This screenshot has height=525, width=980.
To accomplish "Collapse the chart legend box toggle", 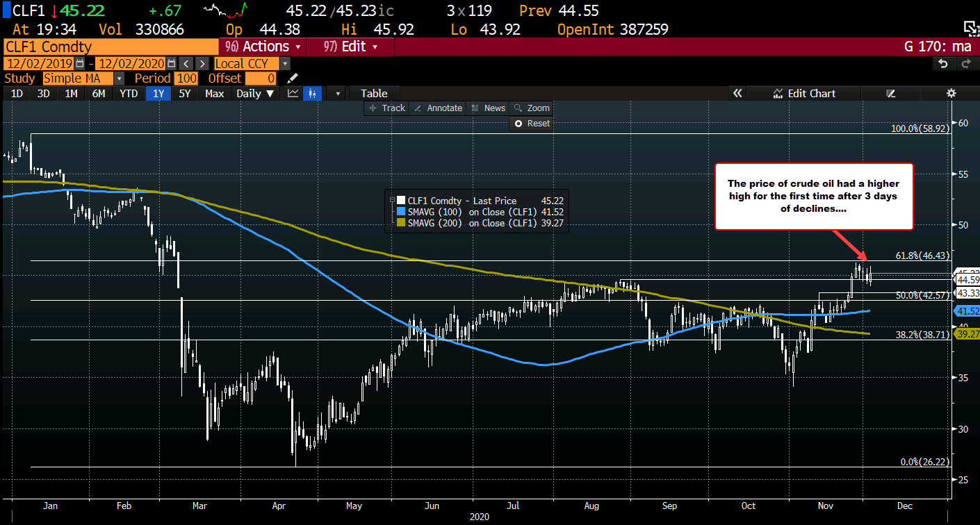I will 393,199.
